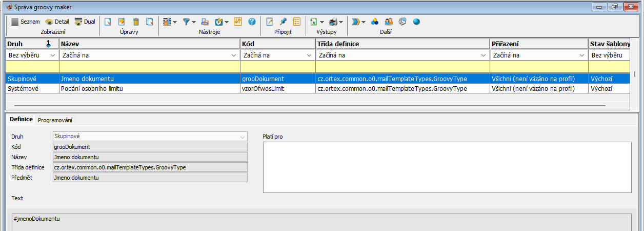Click the new record icon in Úpravy
Image resolution: width=644 pixels, height=231 pixels.
pos(108,22)
